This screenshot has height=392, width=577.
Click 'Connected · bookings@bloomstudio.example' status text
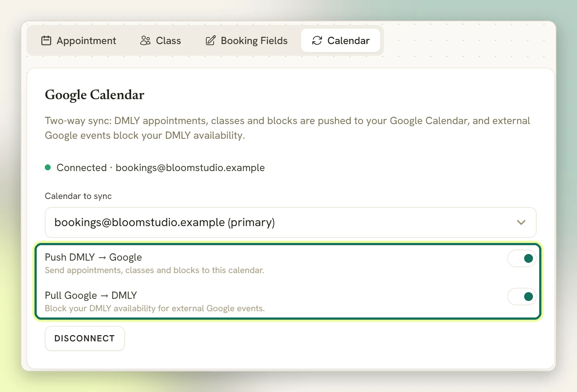[x=160, y=168]
